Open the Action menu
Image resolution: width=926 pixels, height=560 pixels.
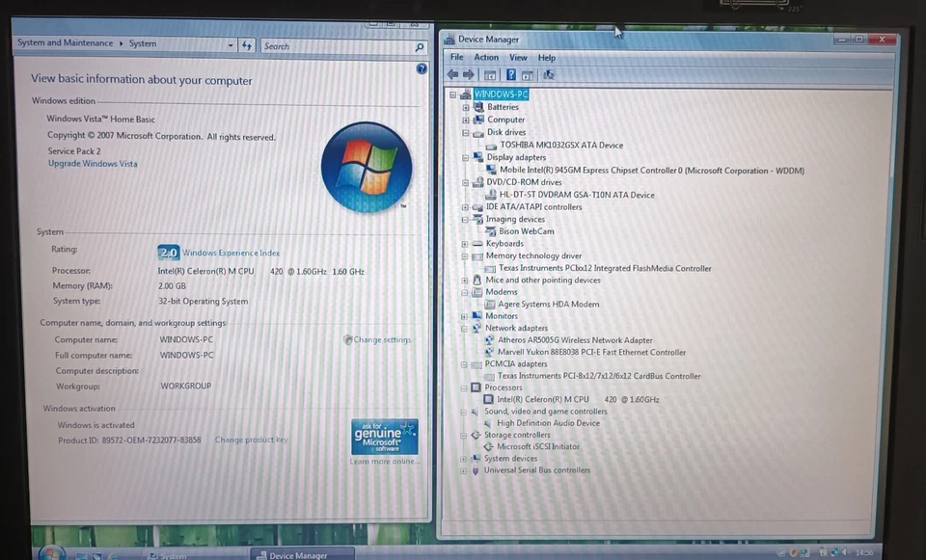tap(485, 57)
